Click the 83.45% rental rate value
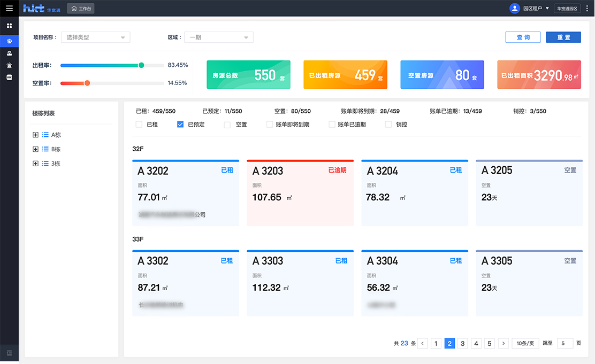Image resolution: width=595 pixels, height=364 pixels. 178,65
